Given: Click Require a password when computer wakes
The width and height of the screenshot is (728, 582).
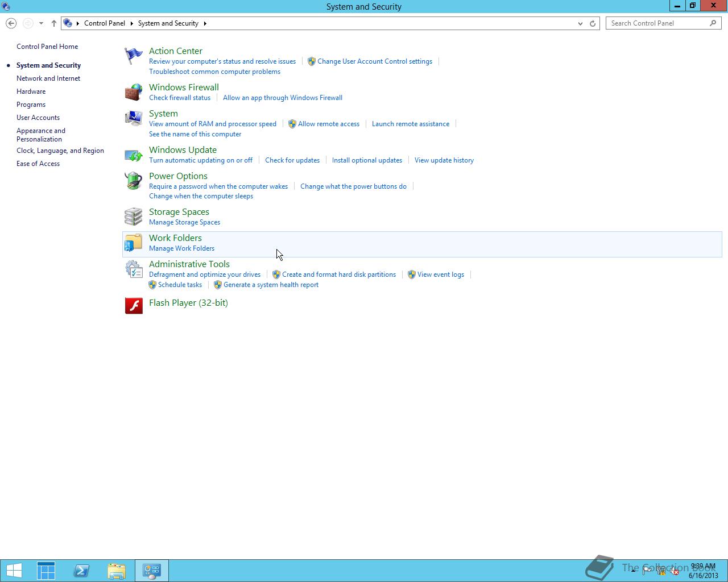Looking at the screenshot, I should (218, 186).
